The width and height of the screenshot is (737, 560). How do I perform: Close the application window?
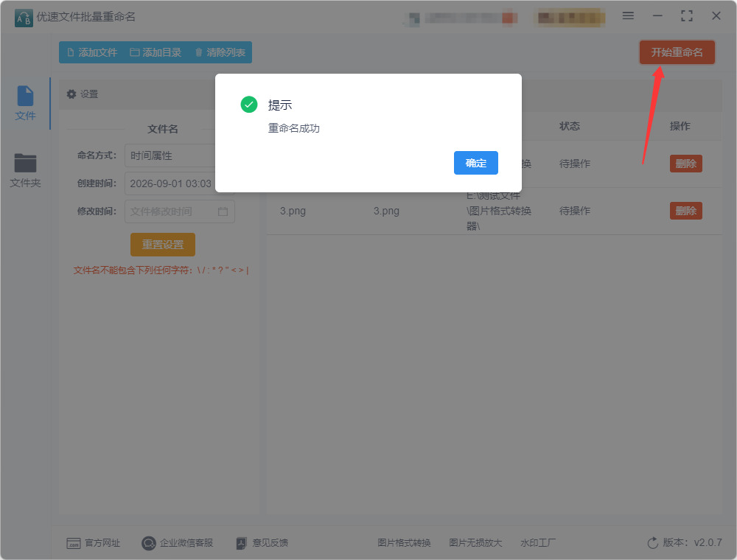click(x=716, y=16)
